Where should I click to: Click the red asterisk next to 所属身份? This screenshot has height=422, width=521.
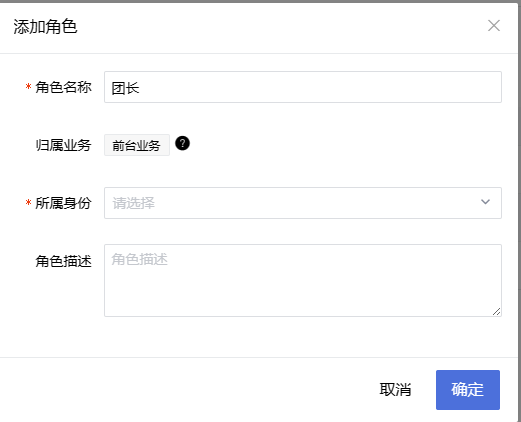28,203
